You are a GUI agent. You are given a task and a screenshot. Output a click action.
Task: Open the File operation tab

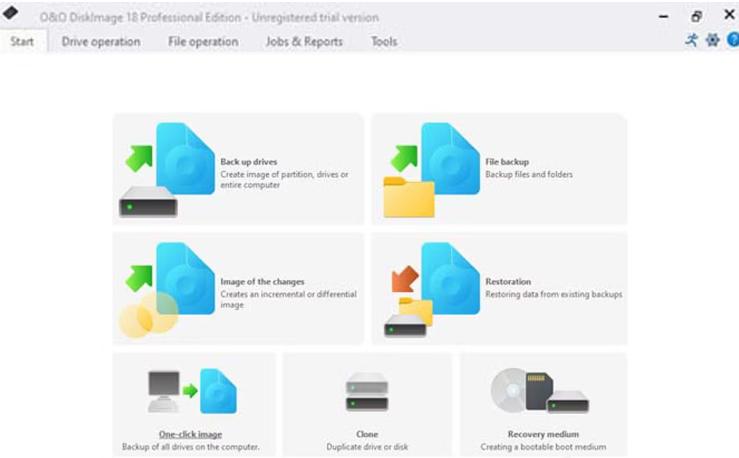(x=203, y=41)
